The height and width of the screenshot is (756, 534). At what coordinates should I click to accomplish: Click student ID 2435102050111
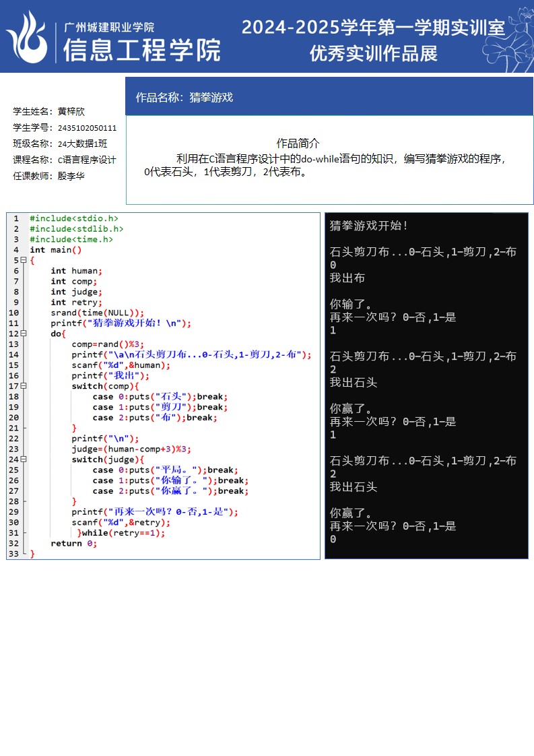[x=87, y=128]
